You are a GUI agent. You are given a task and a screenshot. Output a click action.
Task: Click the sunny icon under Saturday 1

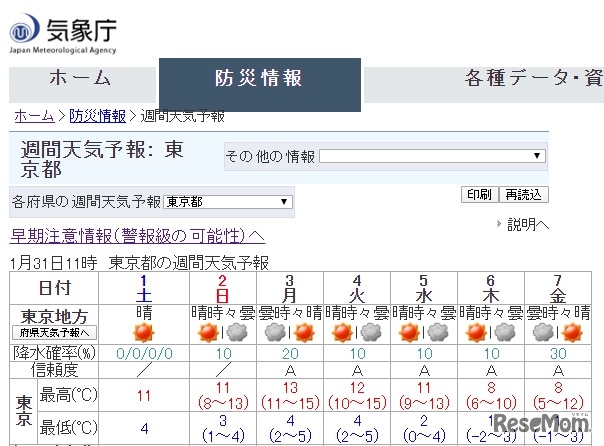pyautogui.click(x=144, y=333)
